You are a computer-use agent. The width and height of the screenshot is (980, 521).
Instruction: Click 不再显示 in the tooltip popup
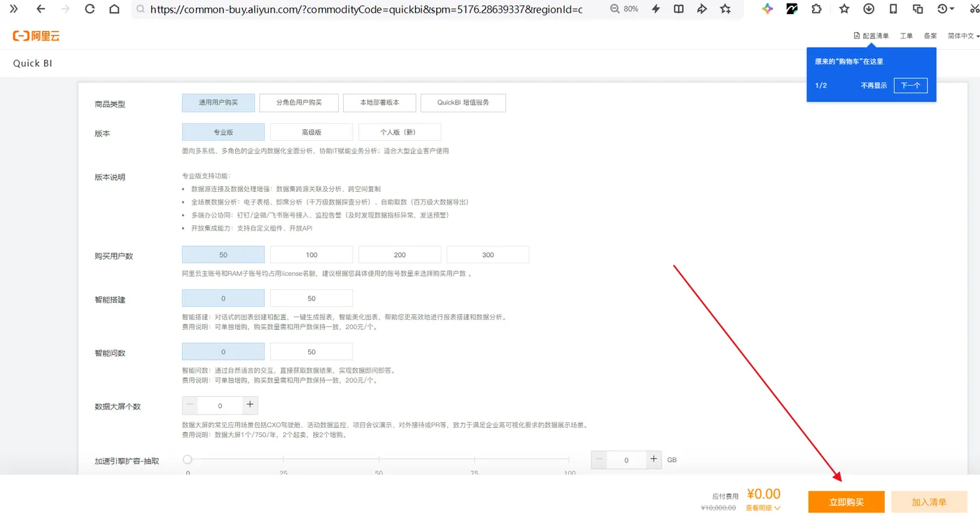[x=874, y=85]
